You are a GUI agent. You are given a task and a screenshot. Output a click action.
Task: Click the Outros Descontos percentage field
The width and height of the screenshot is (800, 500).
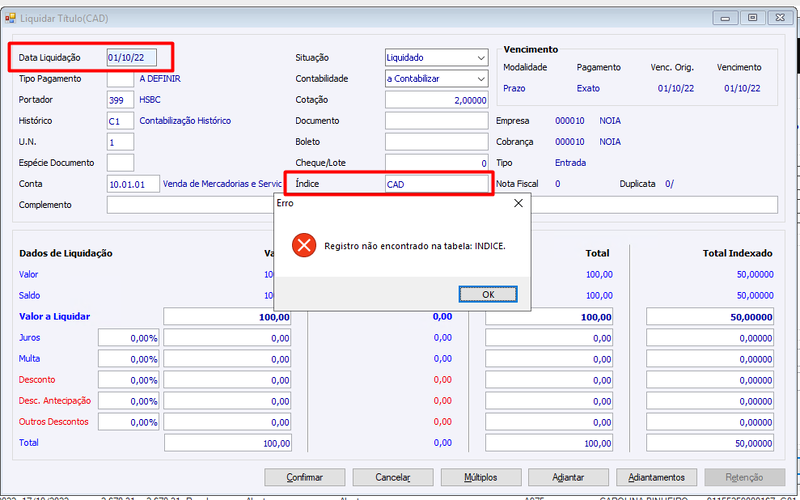(x=129, y=422)
